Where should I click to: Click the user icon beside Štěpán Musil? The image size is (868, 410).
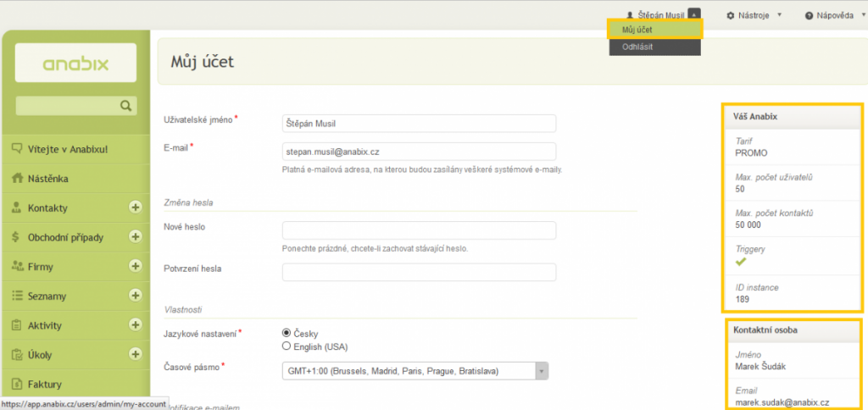pyautogui.click(x=630, y=15)
